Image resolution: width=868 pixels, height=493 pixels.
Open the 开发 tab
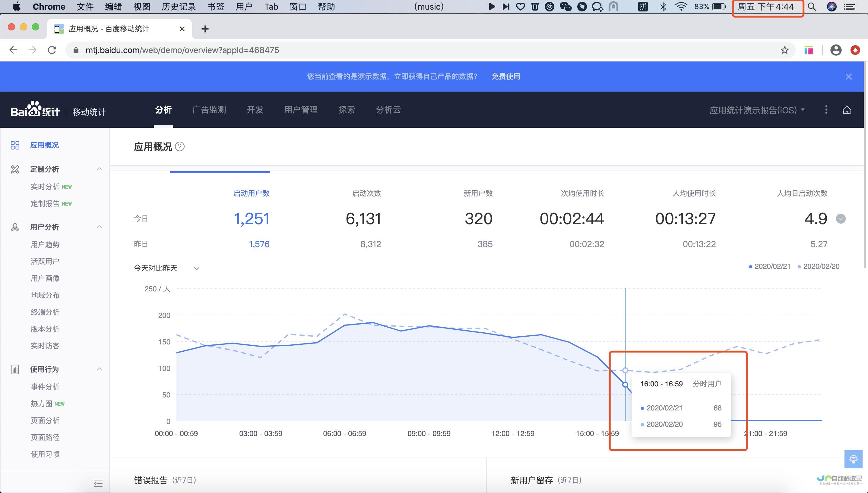(255, 110)
